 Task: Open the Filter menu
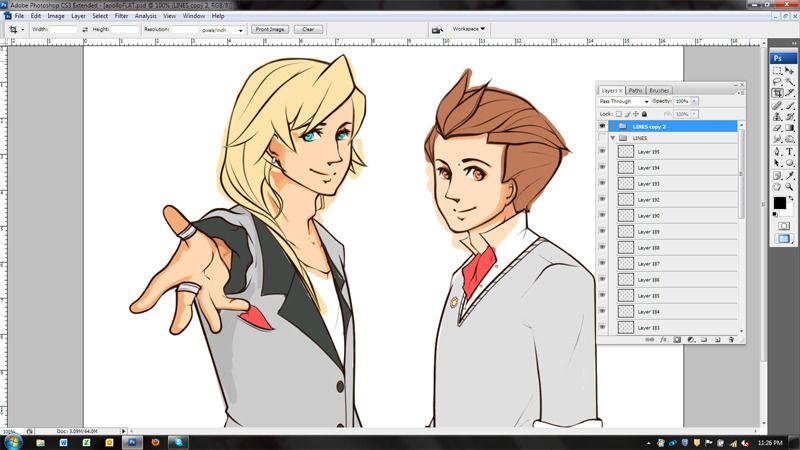pyautogui.click(x=121, y=16)
